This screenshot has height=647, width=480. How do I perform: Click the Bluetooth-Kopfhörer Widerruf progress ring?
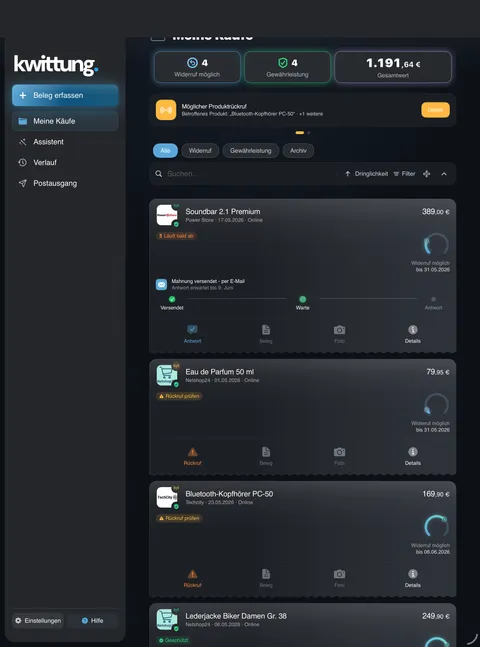click(x=436, y=527)
